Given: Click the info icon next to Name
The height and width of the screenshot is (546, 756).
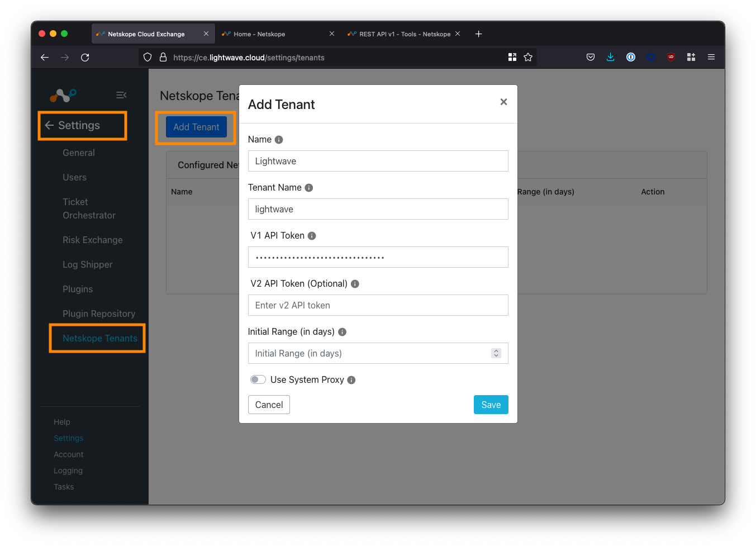Looking at the screenshot, I should point(279,140).
